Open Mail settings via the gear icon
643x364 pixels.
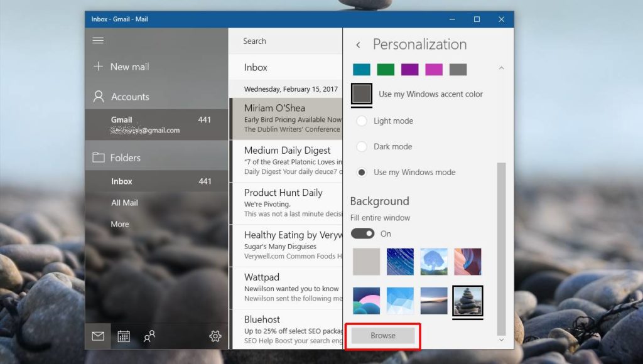215,336
